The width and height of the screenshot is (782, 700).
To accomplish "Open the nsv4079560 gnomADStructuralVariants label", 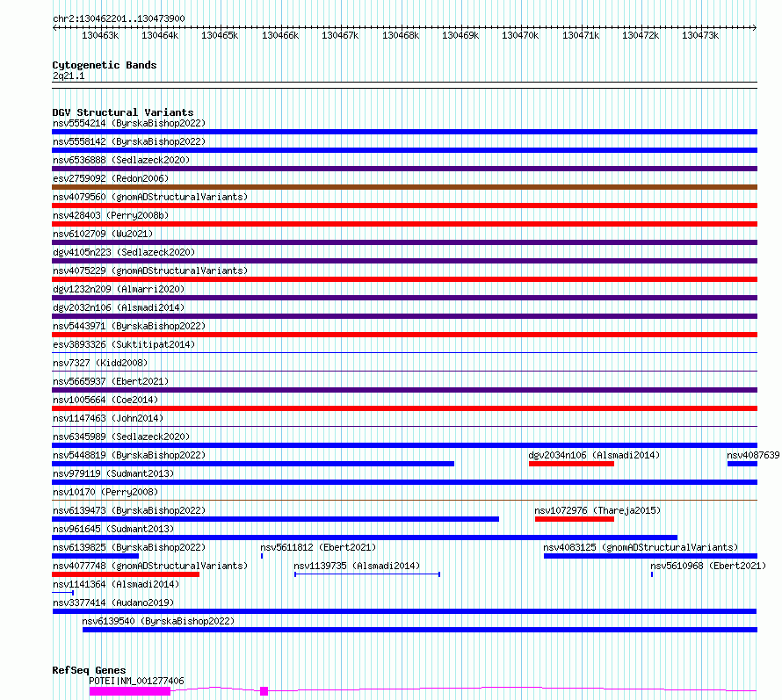I will (x=150, y=197).
